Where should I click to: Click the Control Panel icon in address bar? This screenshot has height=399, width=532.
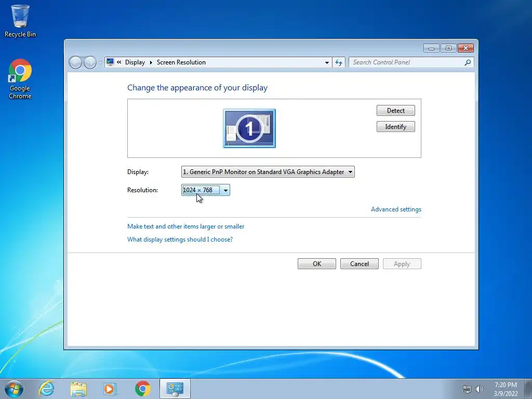(110, 62)
